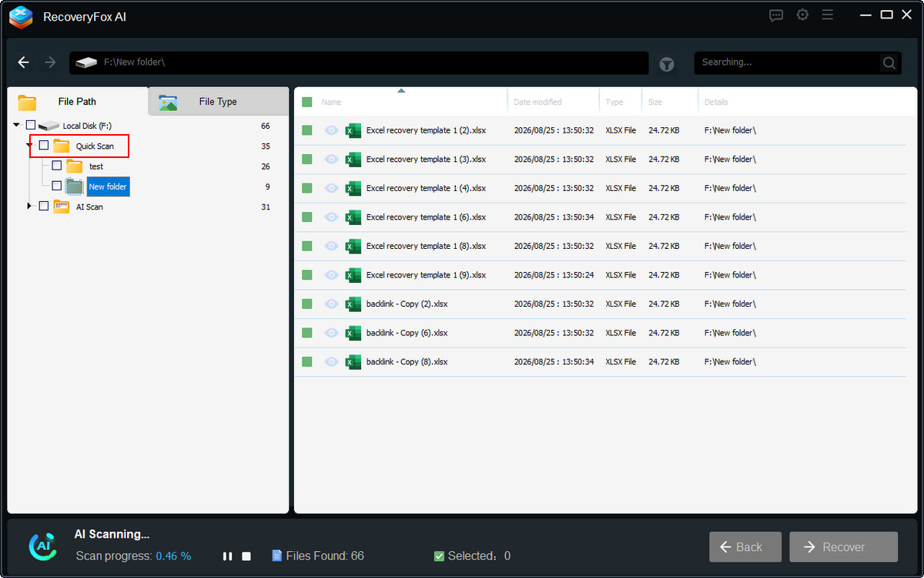The image size is (924, 578).
Task: Click the drive icon in path bar
Action: [87, 62]
